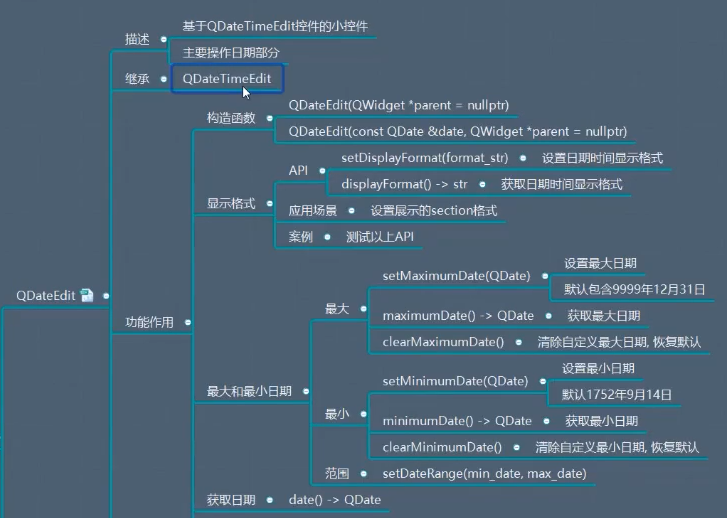727x518 pixels.
Task: Click 获取日期时间显示格式 text
Action: pos(561,185)
